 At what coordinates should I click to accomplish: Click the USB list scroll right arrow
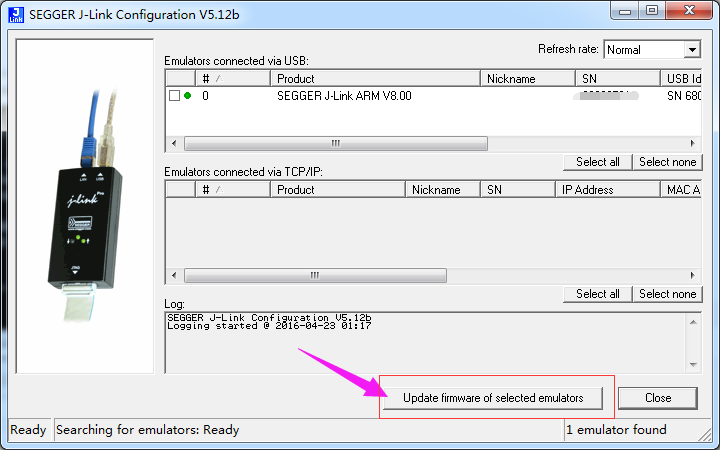pos(692,143)
